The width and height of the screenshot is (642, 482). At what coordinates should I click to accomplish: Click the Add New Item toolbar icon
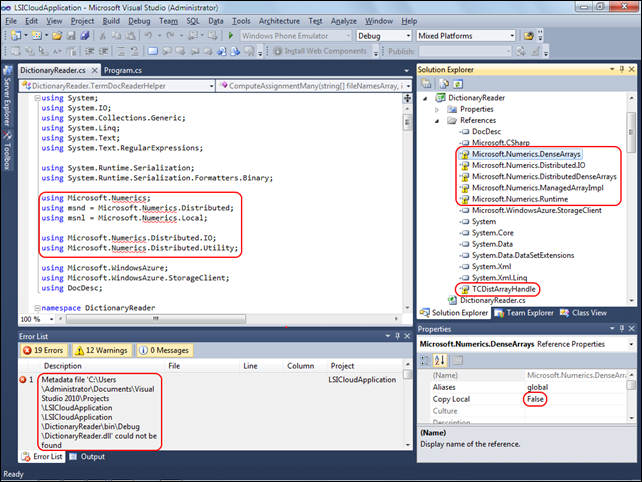pyautogui.click(x=36, y=36)
